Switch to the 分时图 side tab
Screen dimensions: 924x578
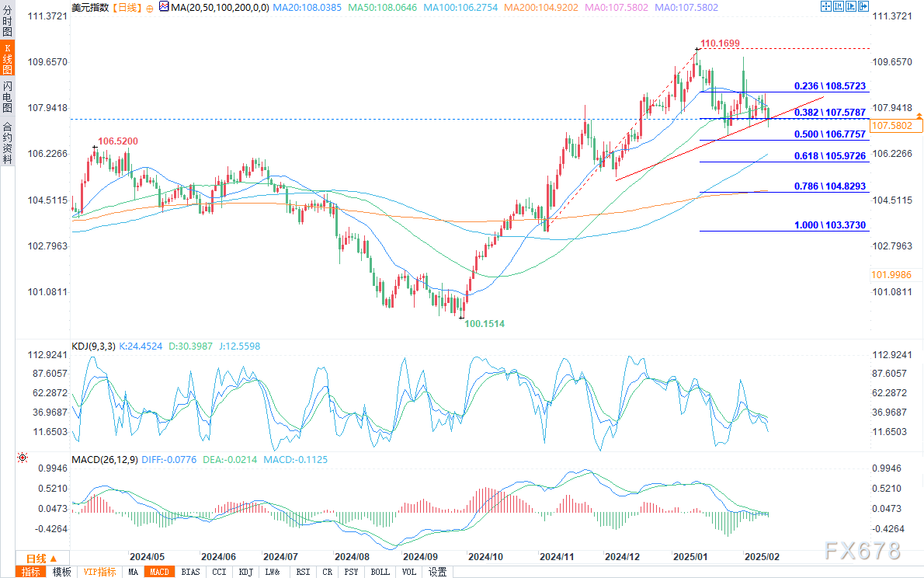coord(7,23)
